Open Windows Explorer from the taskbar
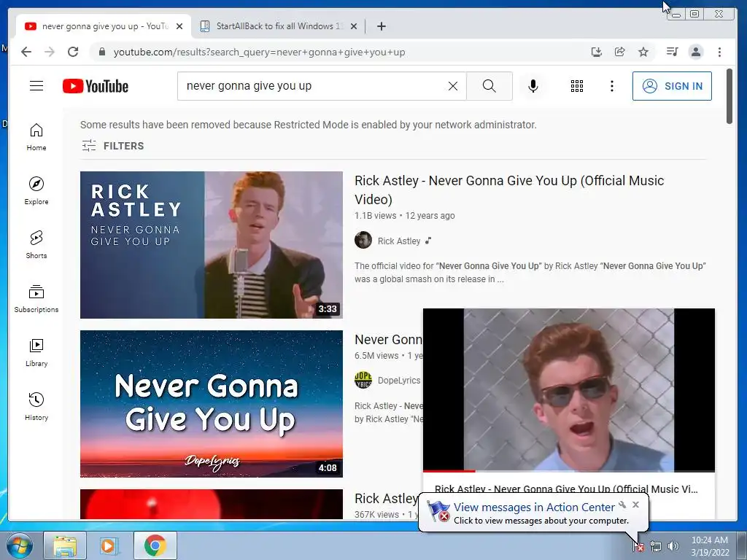Screen dimensions: 747x560 point(65,545)
